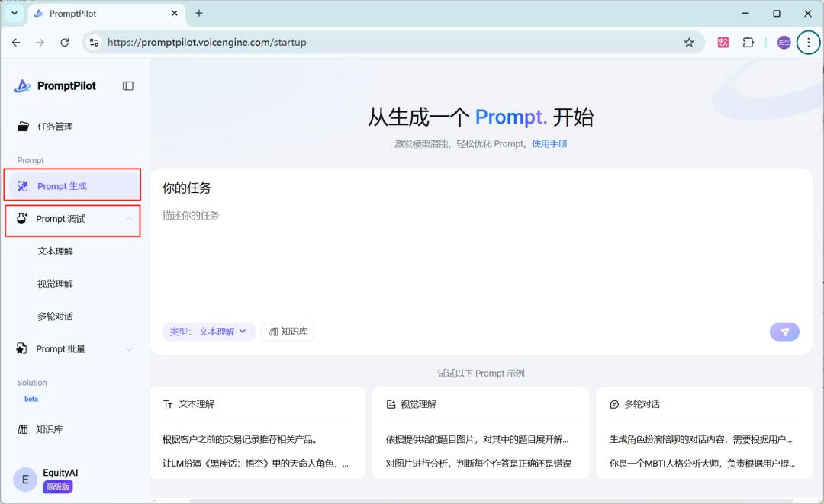Viewport: 824px width, 504px height.
Task: Open the browser extensions puzzle icon
Action: [x=748, y=43]
